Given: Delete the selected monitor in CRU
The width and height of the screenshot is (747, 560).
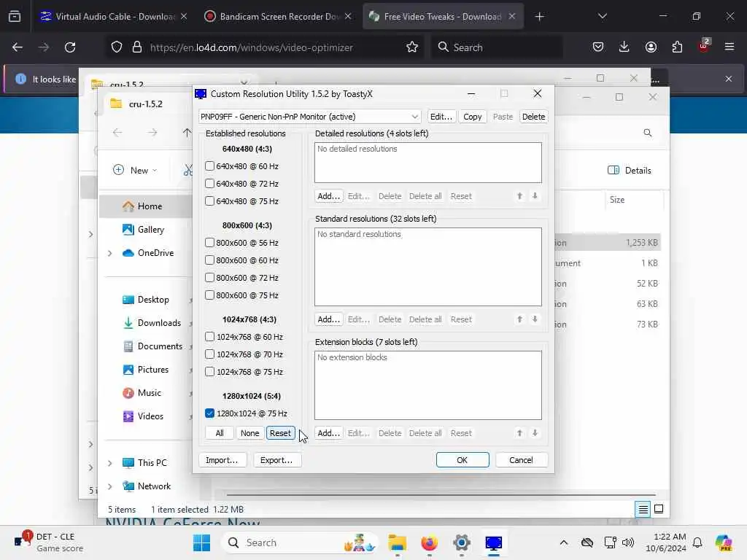Looking at the screenshot, I should pos(533,117).
